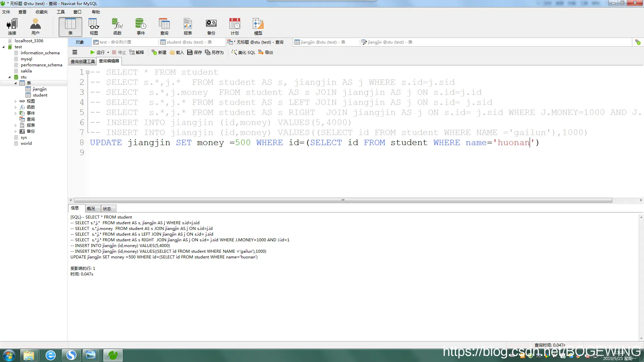Open the 连接 connection tool
The image size is (644, 362).
[12, 26]
